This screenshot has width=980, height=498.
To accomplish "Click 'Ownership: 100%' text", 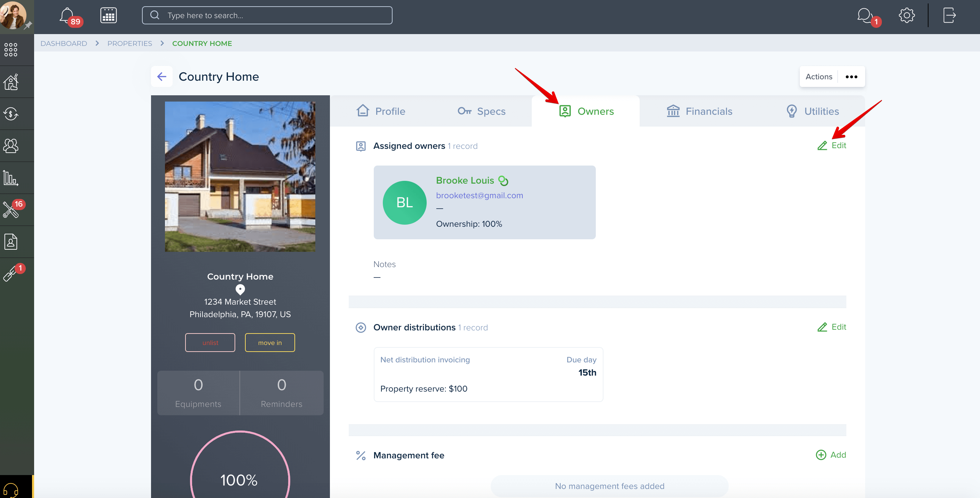I will pos(469,224).
